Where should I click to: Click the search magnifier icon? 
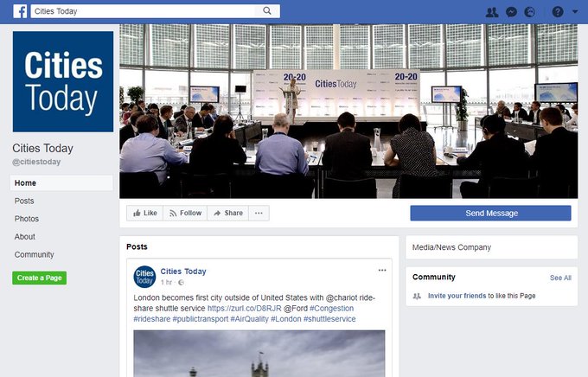267,11
